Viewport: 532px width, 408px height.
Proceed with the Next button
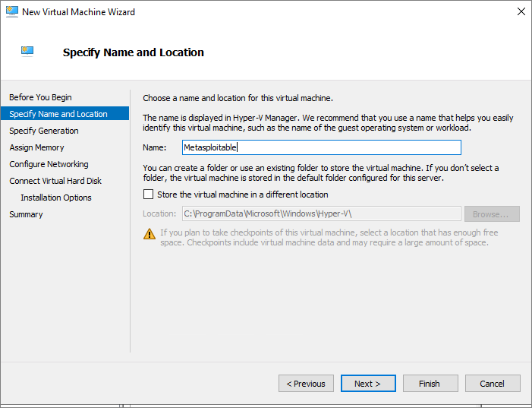click(368, 384)
